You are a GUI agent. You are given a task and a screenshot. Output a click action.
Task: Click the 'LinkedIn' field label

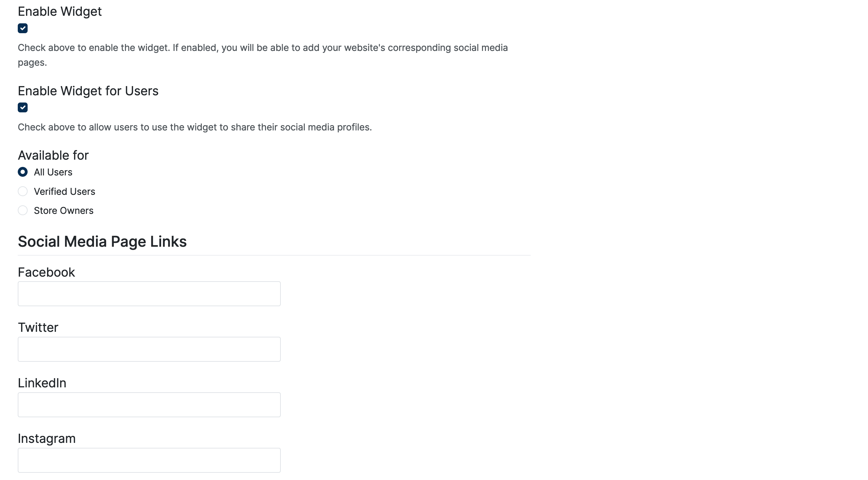point(42,383)
